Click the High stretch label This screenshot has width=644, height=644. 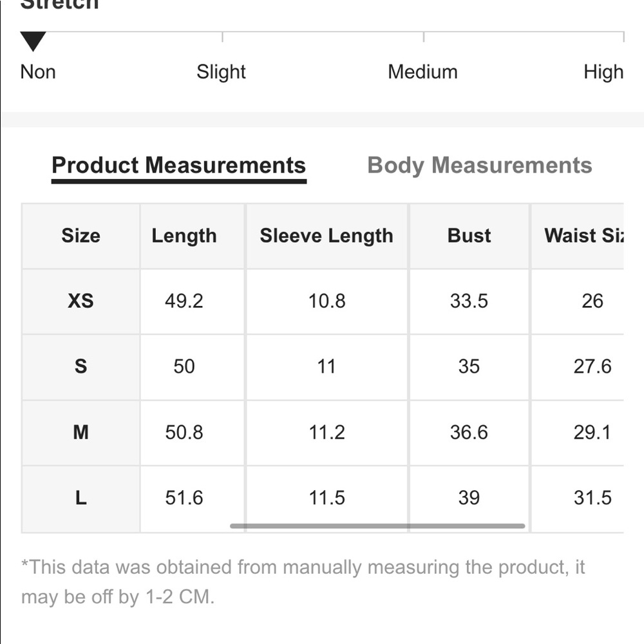603,72
